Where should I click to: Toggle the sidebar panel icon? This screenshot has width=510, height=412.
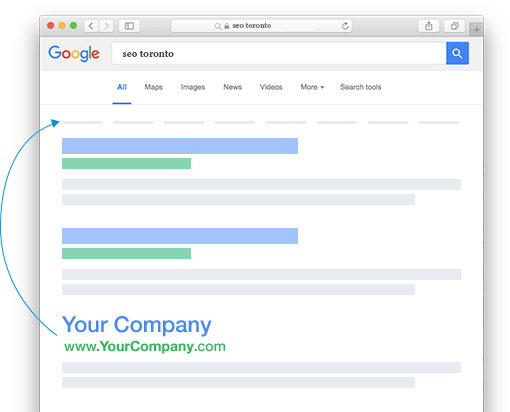[129, 26]
